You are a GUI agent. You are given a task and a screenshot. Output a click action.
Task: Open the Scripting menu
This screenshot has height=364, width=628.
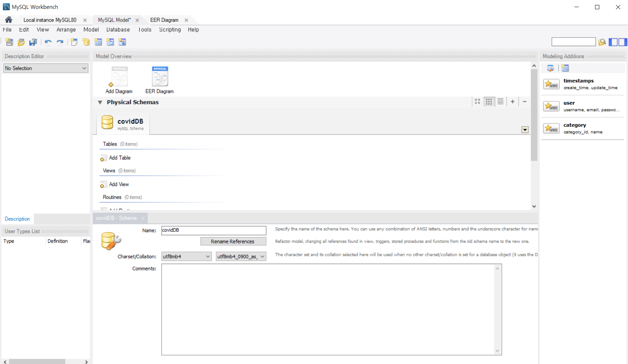click(170, 30)
